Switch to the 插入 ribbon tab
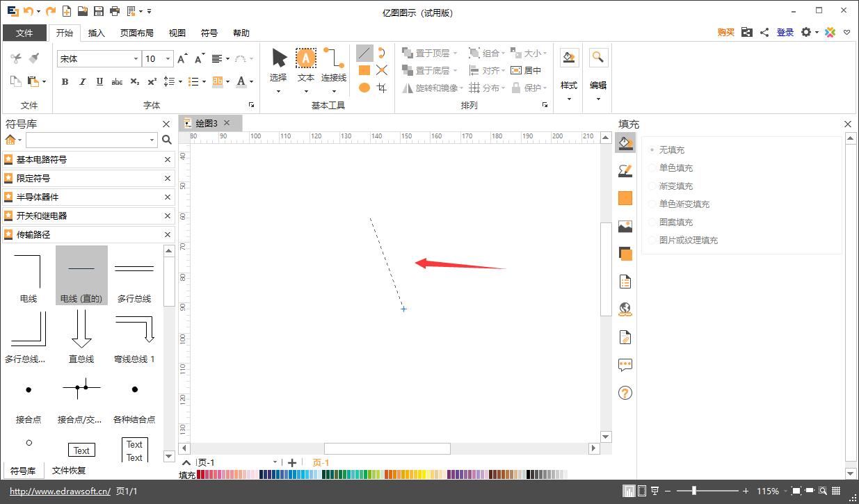Image resolution: width=859 pixels, height=504 pixels. tap(97, 33)
